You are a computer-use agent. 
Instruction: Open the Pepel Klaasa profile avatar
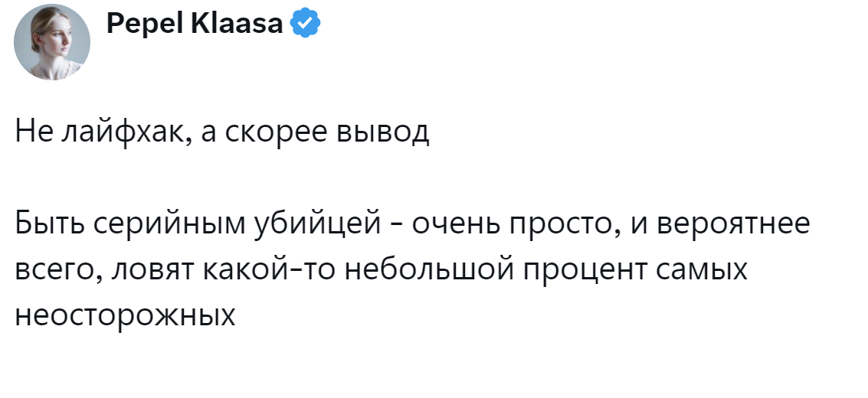coord(53,42)
